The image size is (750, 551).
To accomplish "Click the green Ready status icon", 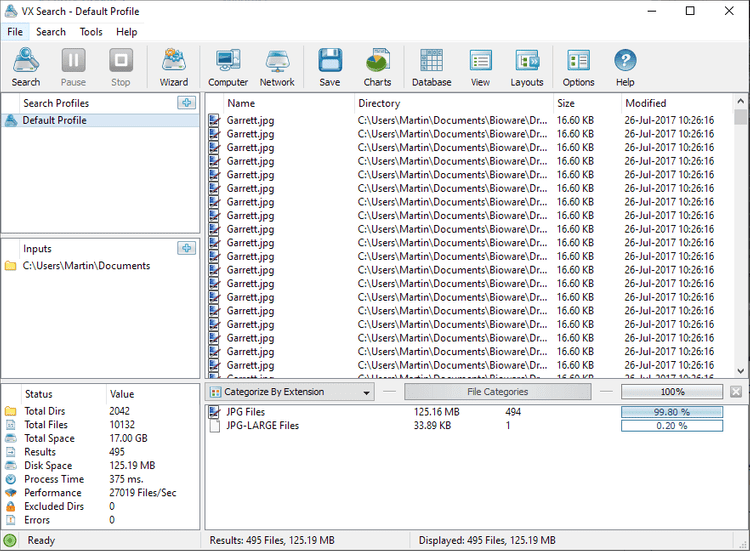I will [x=10, y=540].
